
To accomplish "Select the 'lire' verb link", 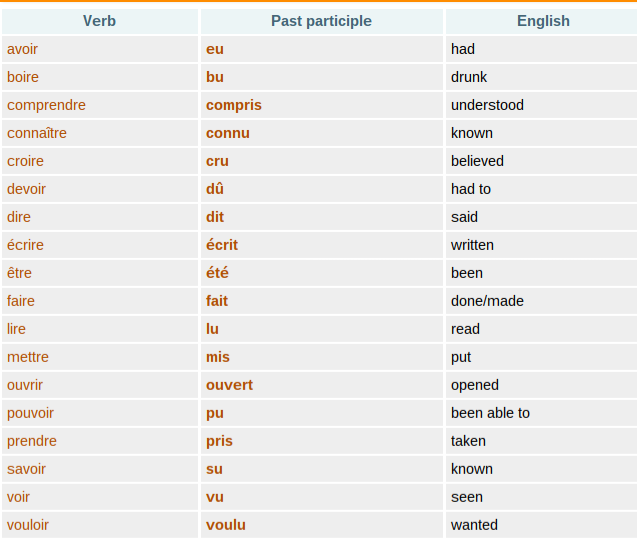I will (x=16, y=329).
